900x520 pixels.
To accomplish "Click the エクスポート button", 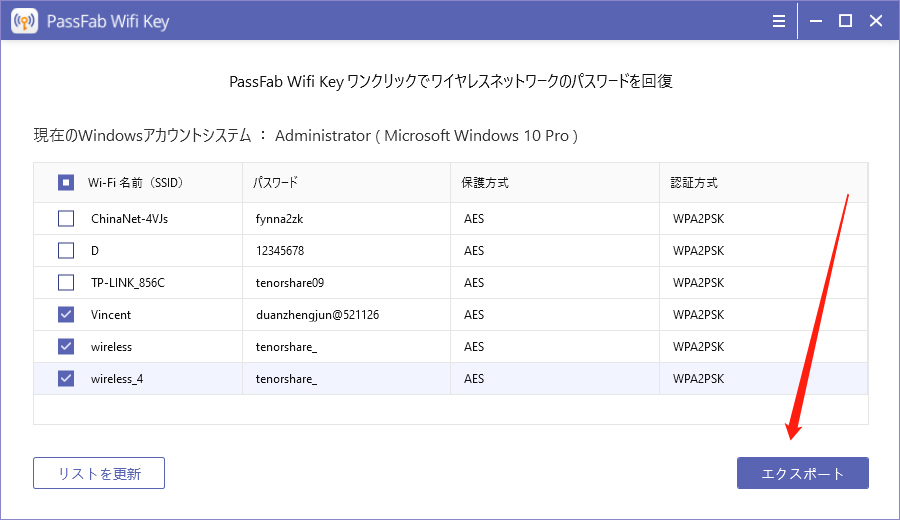I will pos(802,473).
